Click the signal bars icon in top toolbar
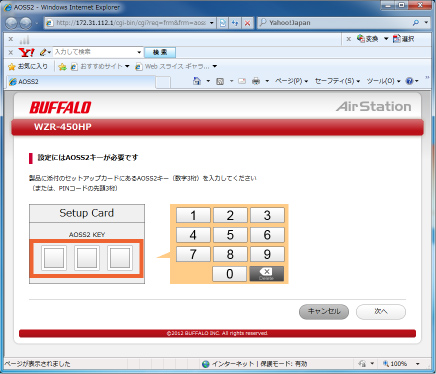Screen dimensions: 436x374 coord(24,40)
